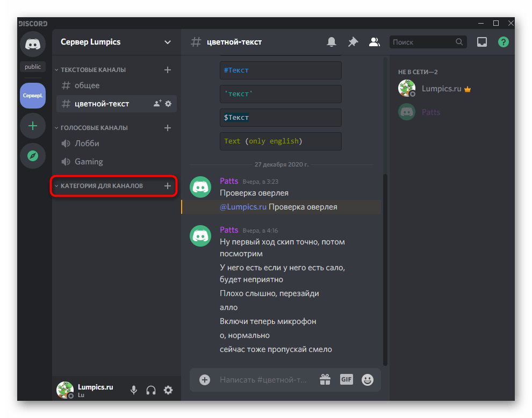Click Patts username on 3:23 message
The height and width of the screenshot is (418, 532).
pos(229,181)
